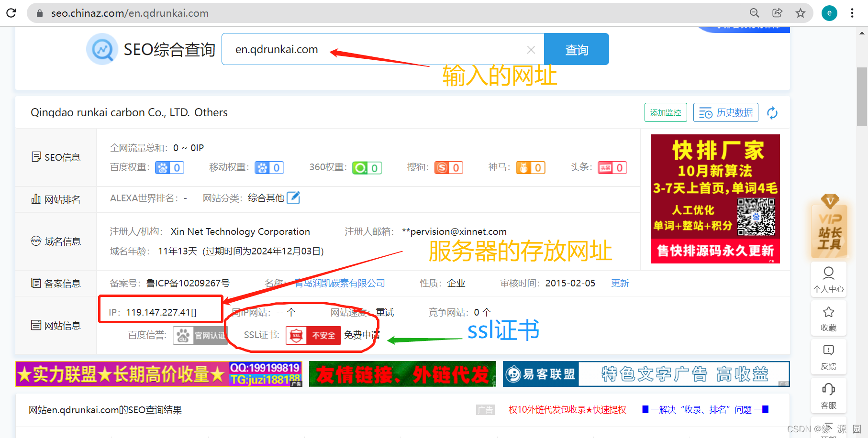Click the page vertical scrollbar thumb
This screenshot has height=438, width=868.
coord(862,97)
